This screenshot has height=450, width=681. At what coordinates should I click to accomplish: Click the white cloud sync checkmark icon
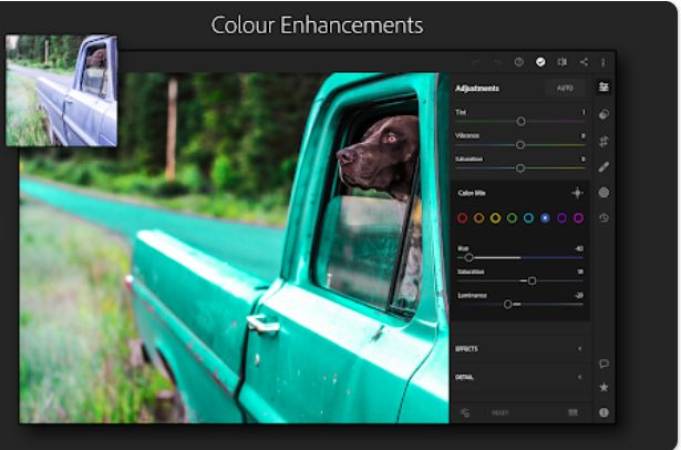click(x=540, y=62)
